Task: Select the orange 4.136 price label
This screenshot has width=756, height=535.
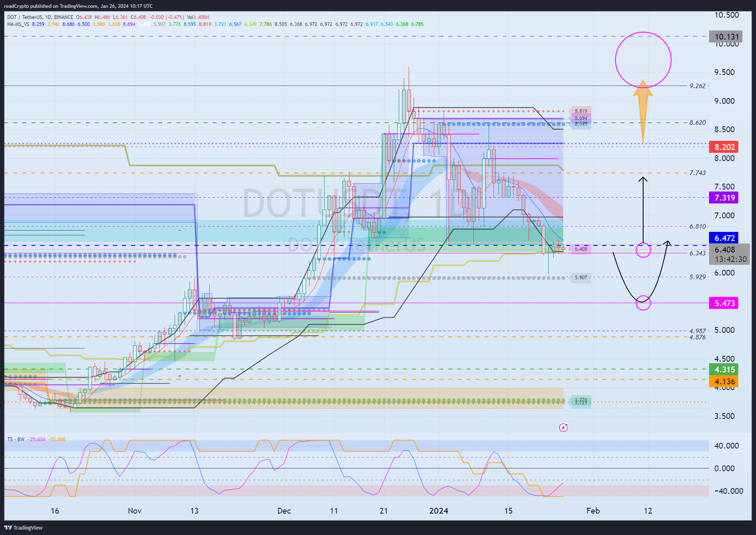Action: (x=724, y=381)
